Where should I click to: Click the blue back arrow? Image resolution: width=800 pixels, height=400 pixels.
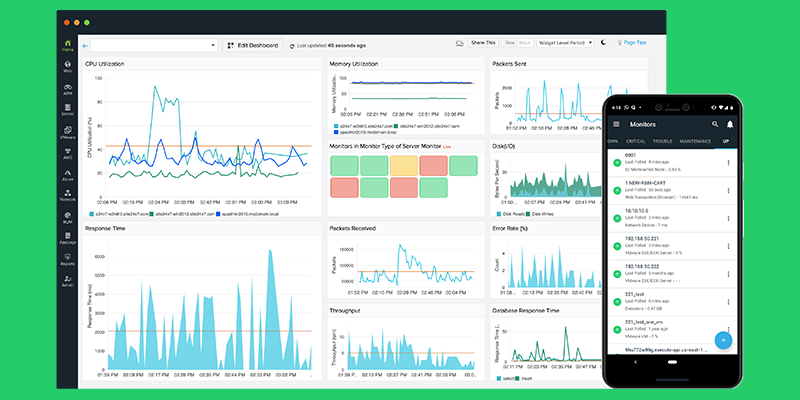(85, 46)
